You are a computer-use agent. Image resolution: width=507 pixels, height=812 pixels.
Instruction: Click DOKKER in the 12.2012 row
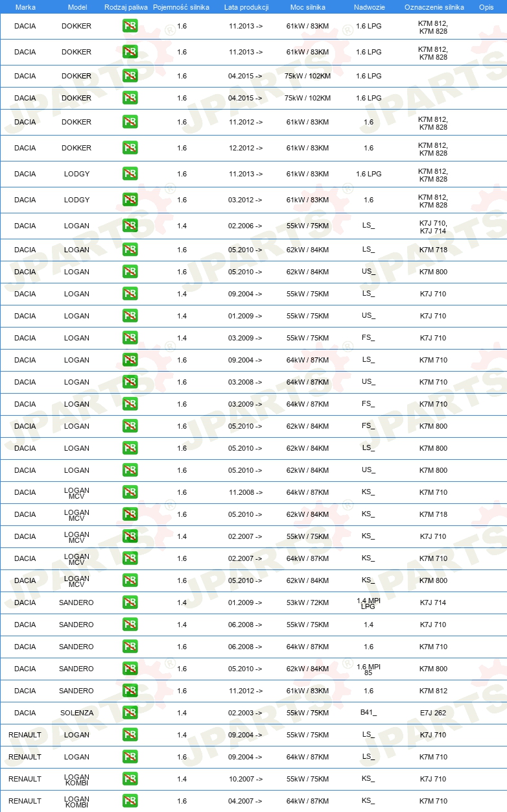click(x=77, y=148)
